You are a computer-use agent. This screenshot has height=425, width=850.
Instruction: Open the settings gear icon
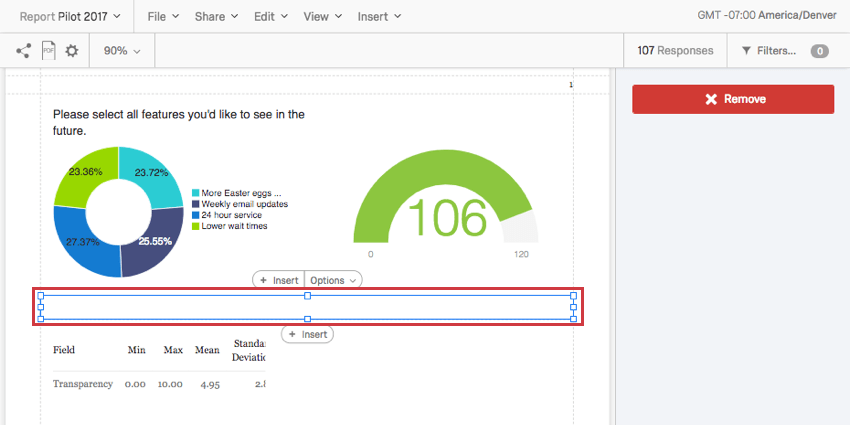[x=71, y=50]
